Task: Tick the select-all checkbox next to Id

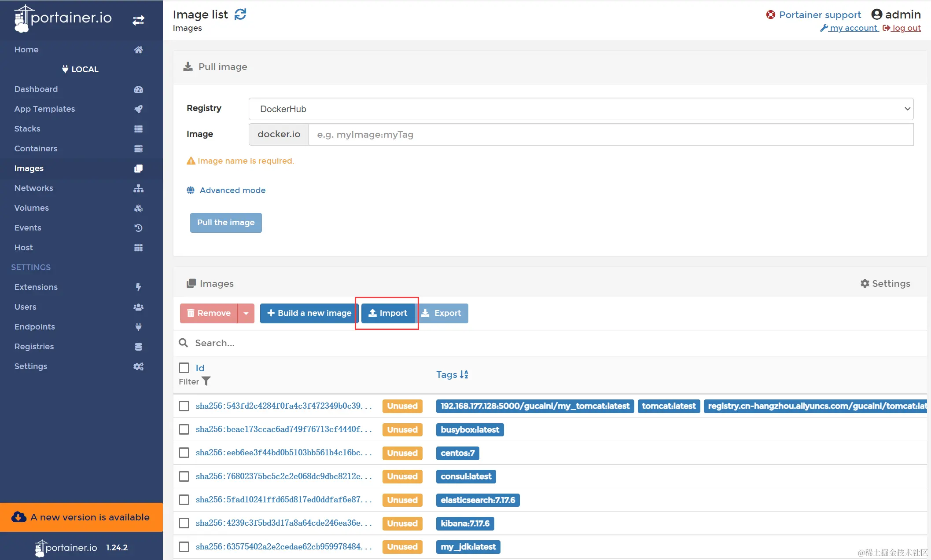Action: 184,368
